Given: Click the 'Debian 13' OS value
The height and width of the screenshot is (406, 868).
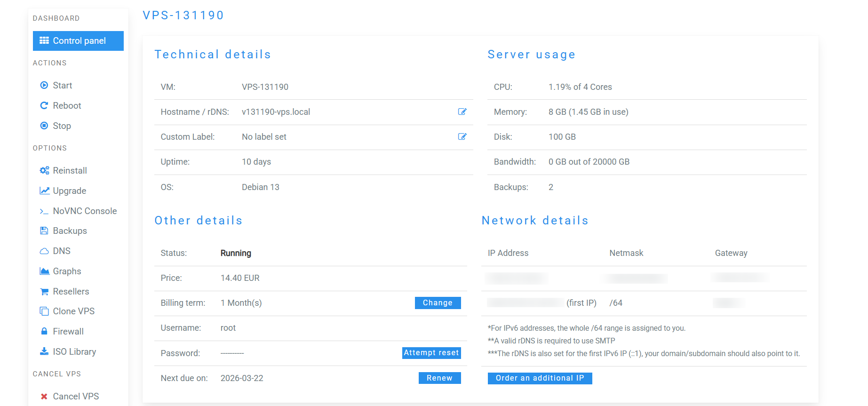Looking at the screenshot, I should coord(261,187).
